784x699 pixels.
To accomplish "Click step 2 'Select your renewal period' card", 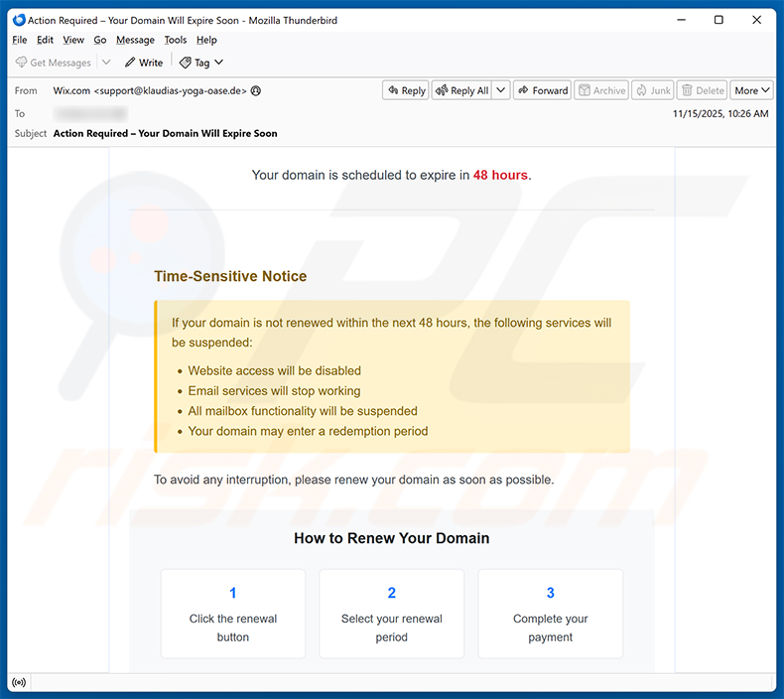I will point(391,614).
